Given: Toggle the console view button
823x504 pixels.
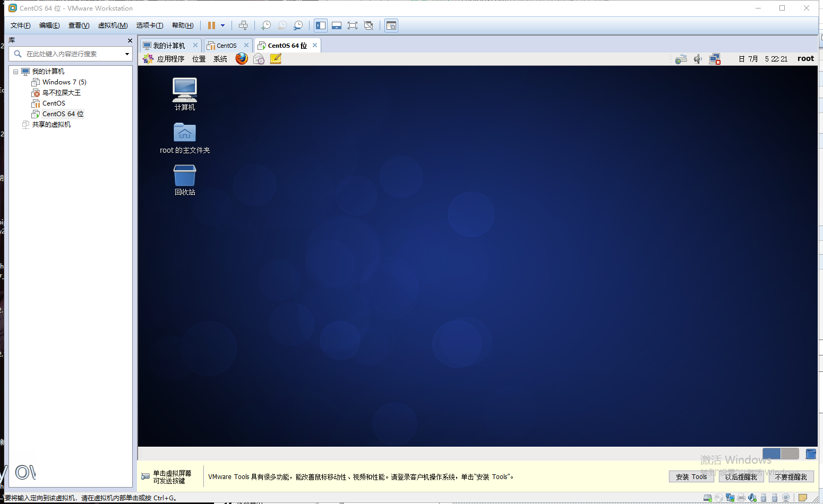Looking at the screenshot, I should coord(391,25).
